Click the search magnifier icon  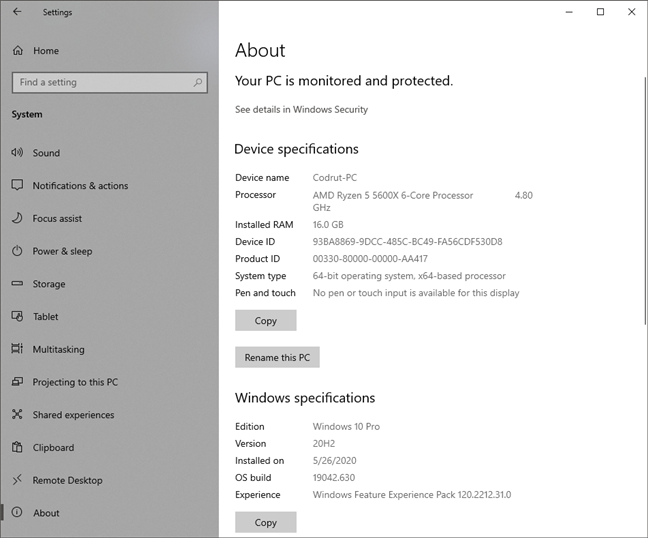point(198,82)
